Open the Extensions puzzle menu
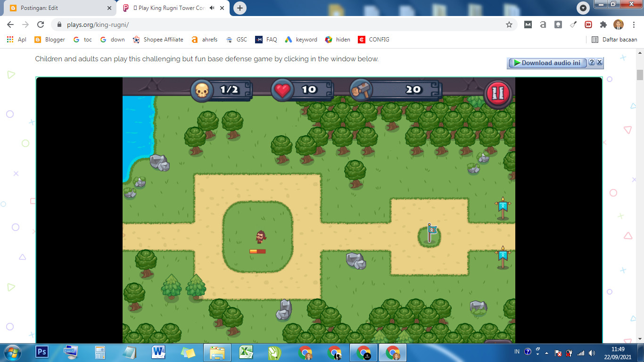 pos(603,25)
